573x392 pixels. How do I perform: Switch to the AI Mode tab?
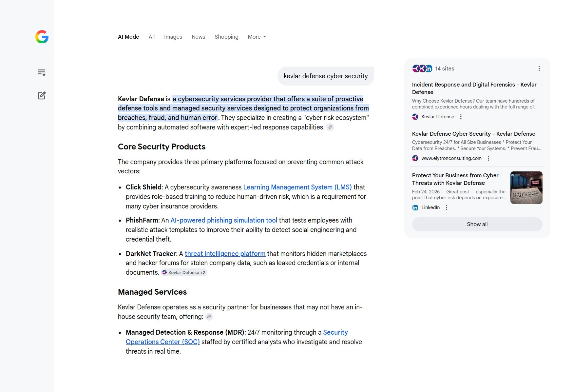pyautogui.click(x=128, y=37)
